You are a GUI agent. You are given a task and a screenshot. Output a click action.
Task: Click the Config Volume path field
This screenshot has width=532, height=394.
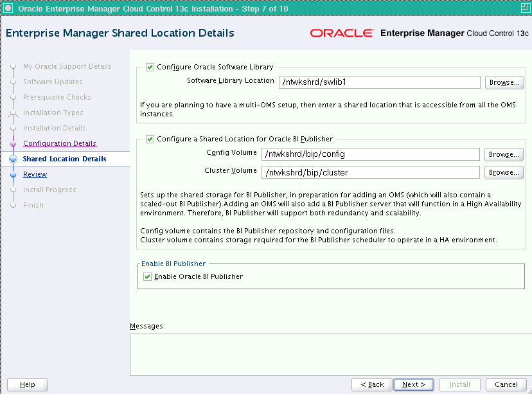pyautogui.click(x=371, y=154)
